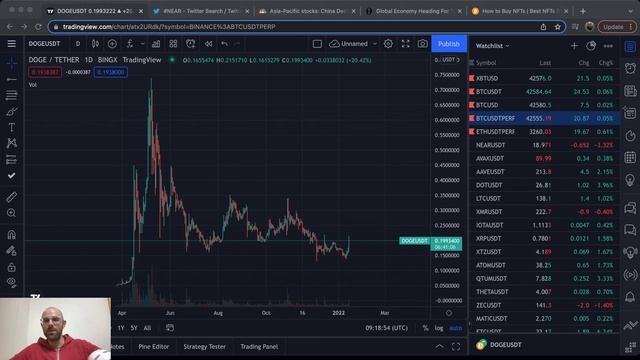Screen dimensions: 640x360
Task: Expand the layout dropdown arrow beside Unnamed
Action: coord(374,44)
